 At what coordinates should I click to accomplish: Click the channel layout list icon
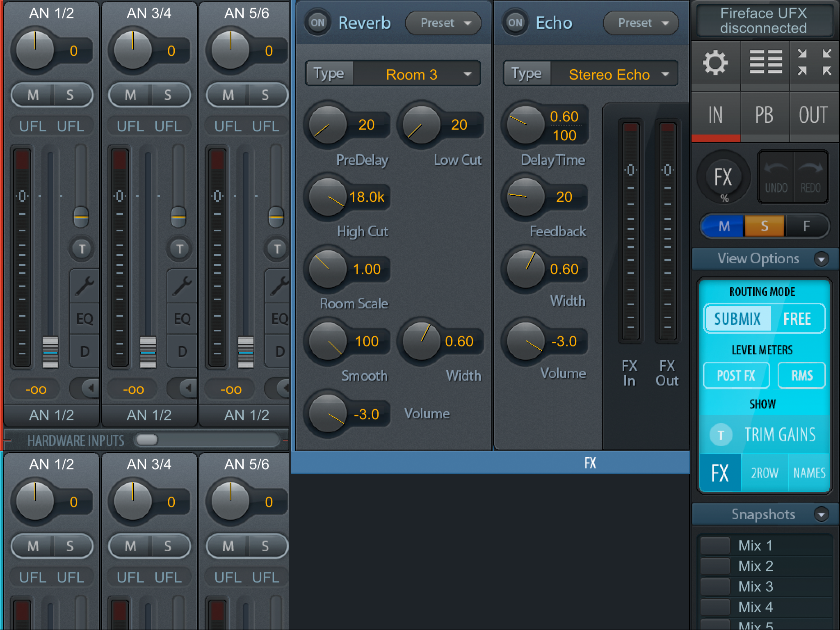[x=765, y=63]
